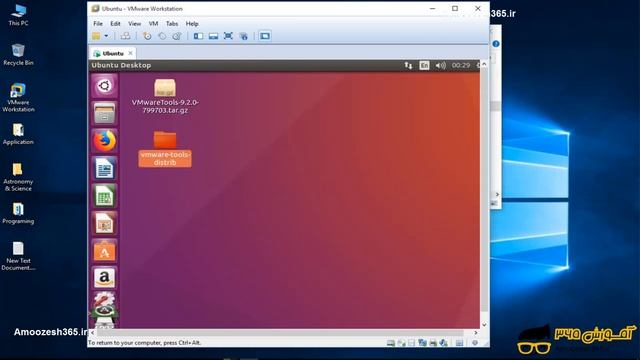Open LibreOffice Calc in launcher
The image size is (640, 360).
coord(104,196)
